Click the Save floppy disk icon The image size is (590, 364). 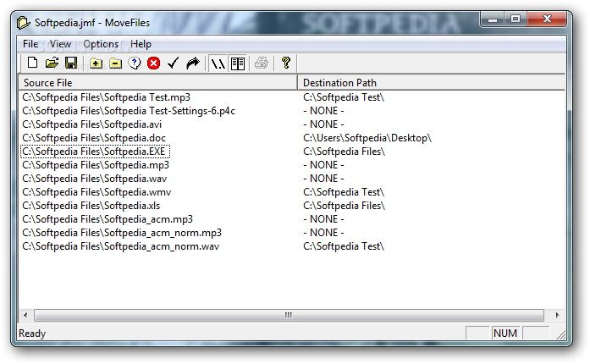(71, 63)
